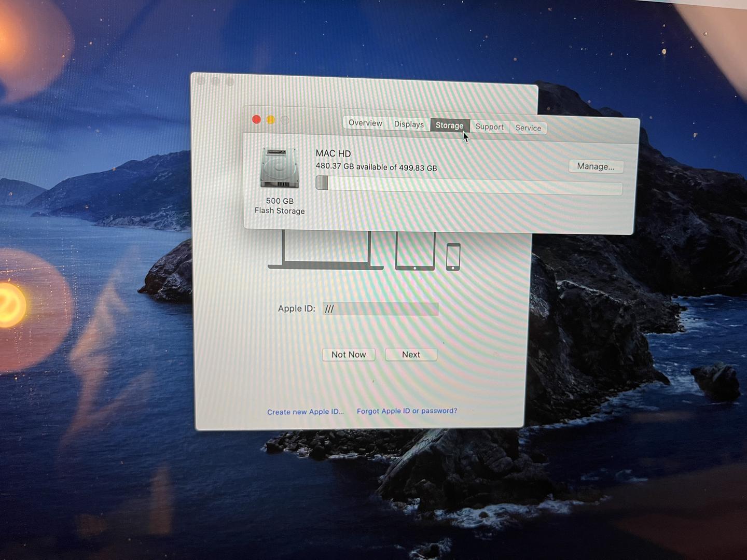747x560 pixels.
Task: Click the Manage... storage button
Action: (596, 166)
